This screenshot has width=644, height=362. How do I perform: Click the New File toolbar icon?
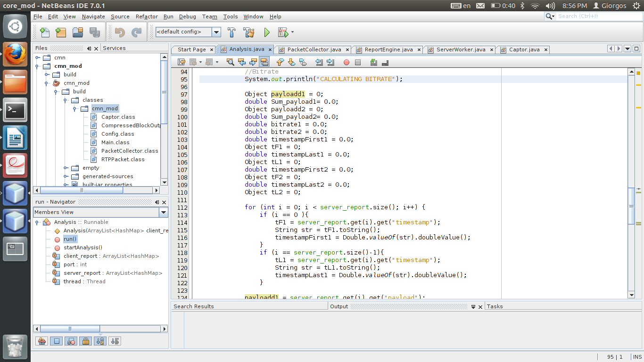pyautogui.click(x=45, y=33)
